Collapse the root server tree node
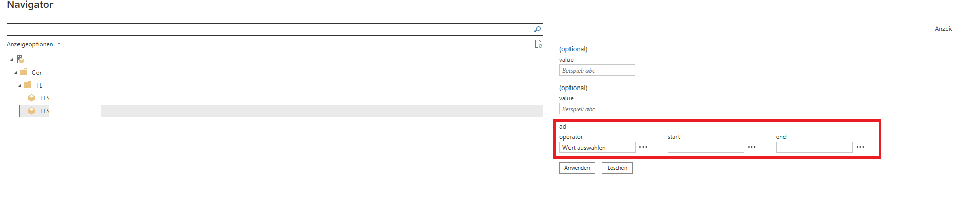The height and width of the screenshot is (208, 980). tap(11, 60)
